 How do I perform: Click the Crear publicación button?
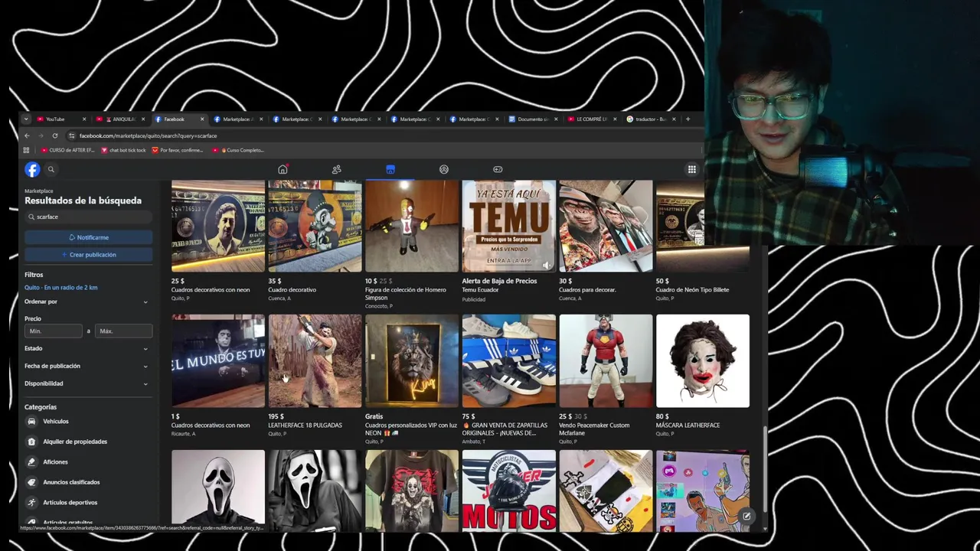tap(88, 254)
